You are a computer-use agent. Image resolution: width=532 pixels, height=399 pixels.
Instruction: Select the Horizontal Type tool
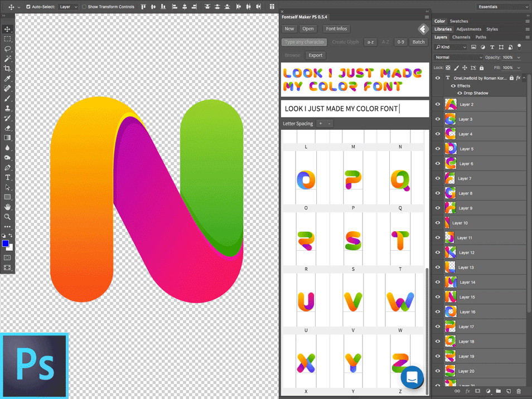click(x=7, y=177)
